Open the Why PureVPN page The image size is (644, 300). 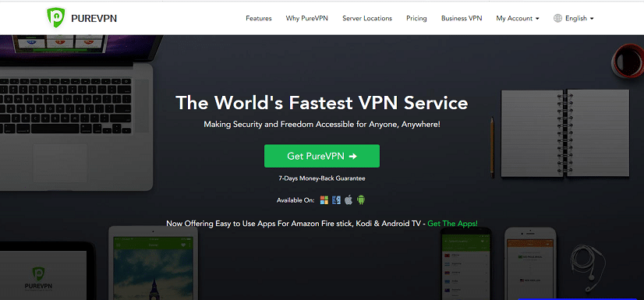(x=307, y=19)
